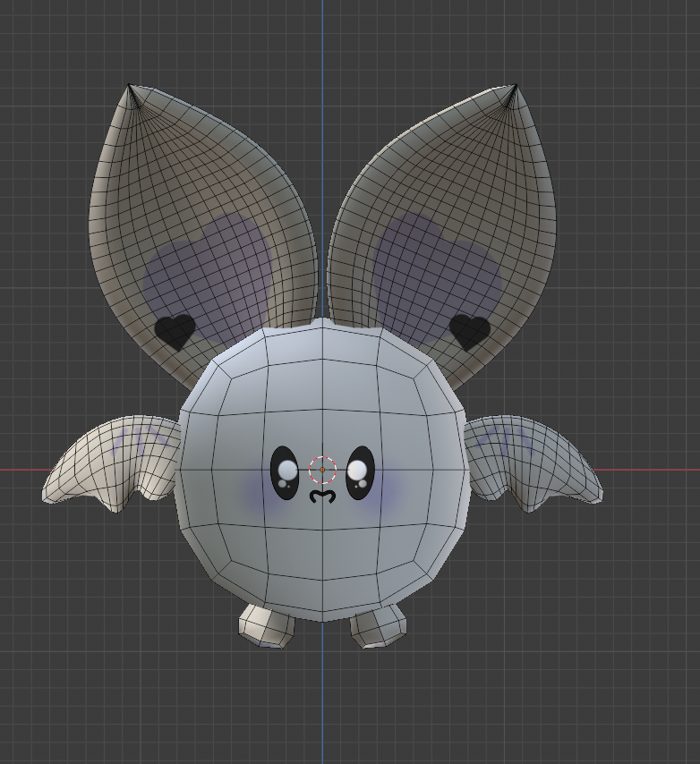Click the bat's small black mouth
This screenshot has width=700, height=764.
coord(323,497)
